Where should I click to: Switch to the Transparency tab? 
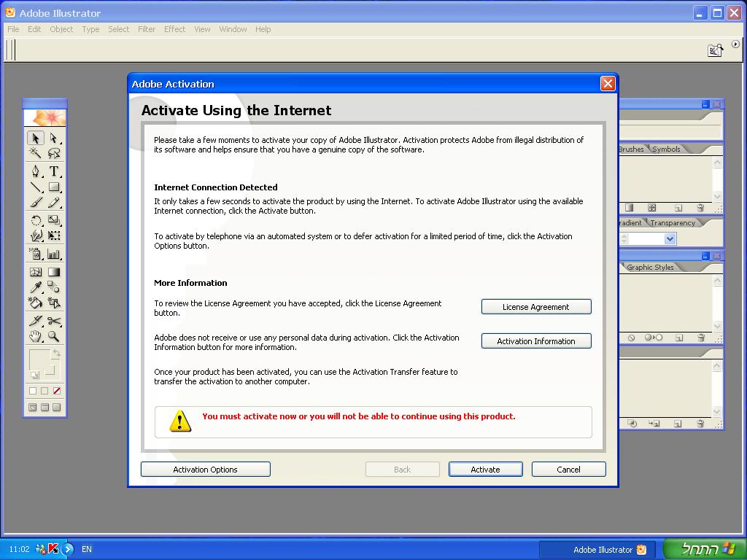point(672,223)
